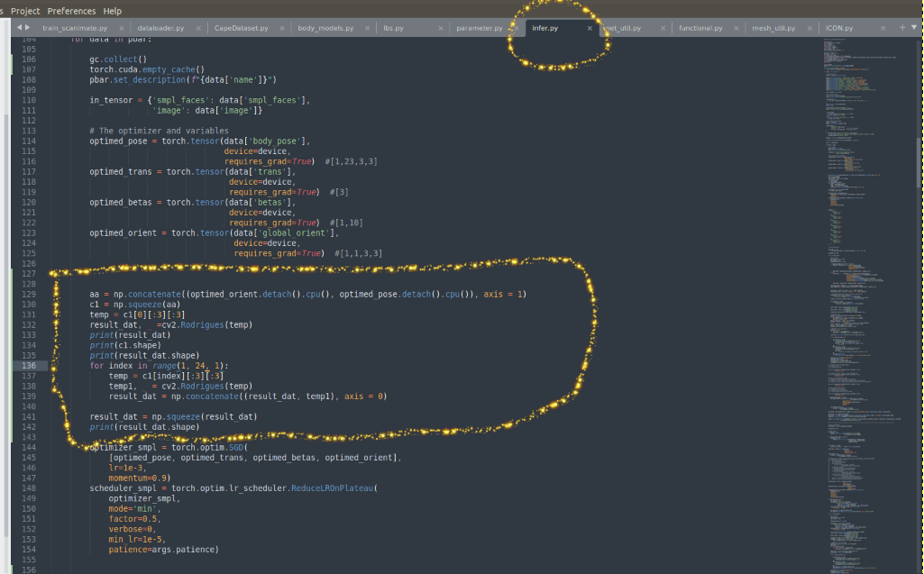Click the code minimap overview
This screenshot has width=924, height=574.
tap(867, 305)
